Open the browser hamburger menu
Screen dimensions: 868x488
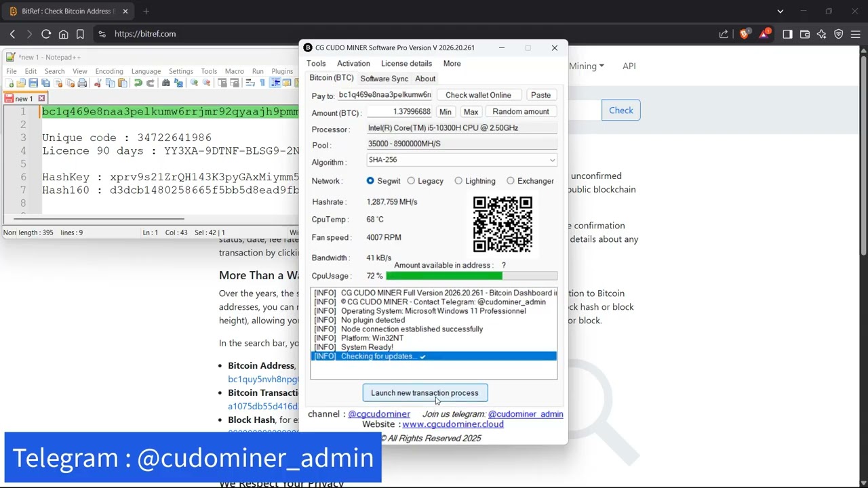click(x=856, y=34)
